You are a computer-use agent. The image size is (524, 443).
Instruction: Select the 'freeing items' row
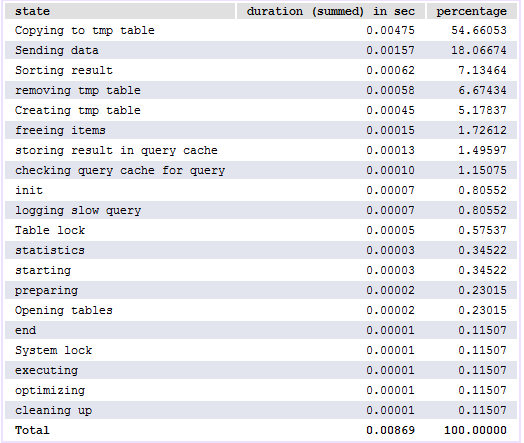[261, 130]
